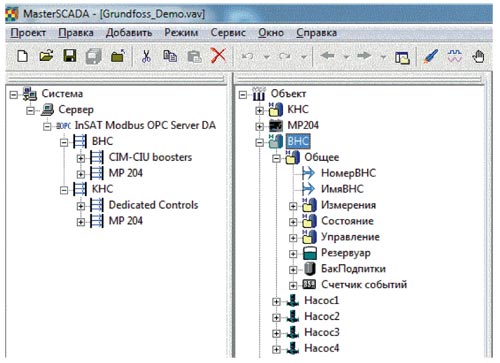Collapse the Сервер tree node

30,111
